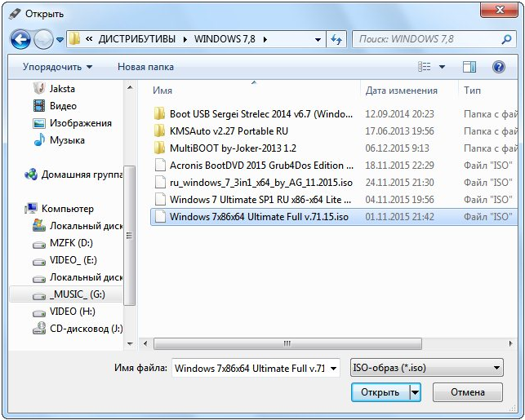525x420 pixels.
Task: Open ISO-образ (*.iso) file type dropdown
Action: point(426,368)
